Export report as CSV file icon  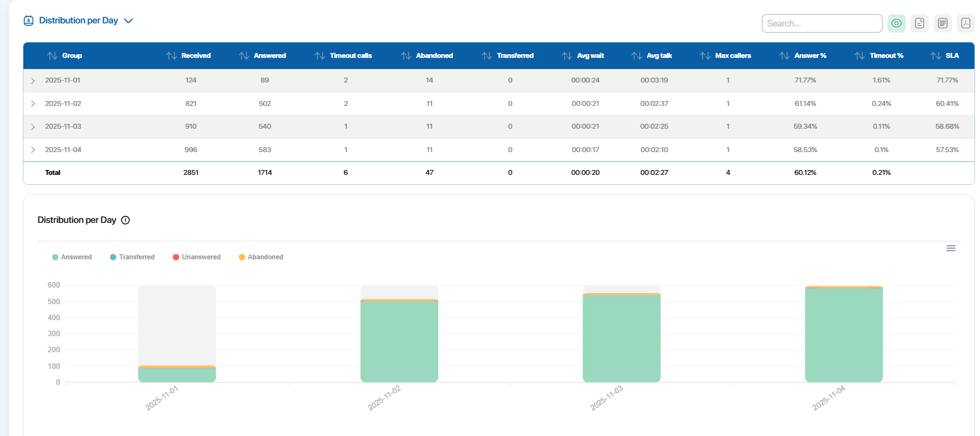[x=920, y=23]
